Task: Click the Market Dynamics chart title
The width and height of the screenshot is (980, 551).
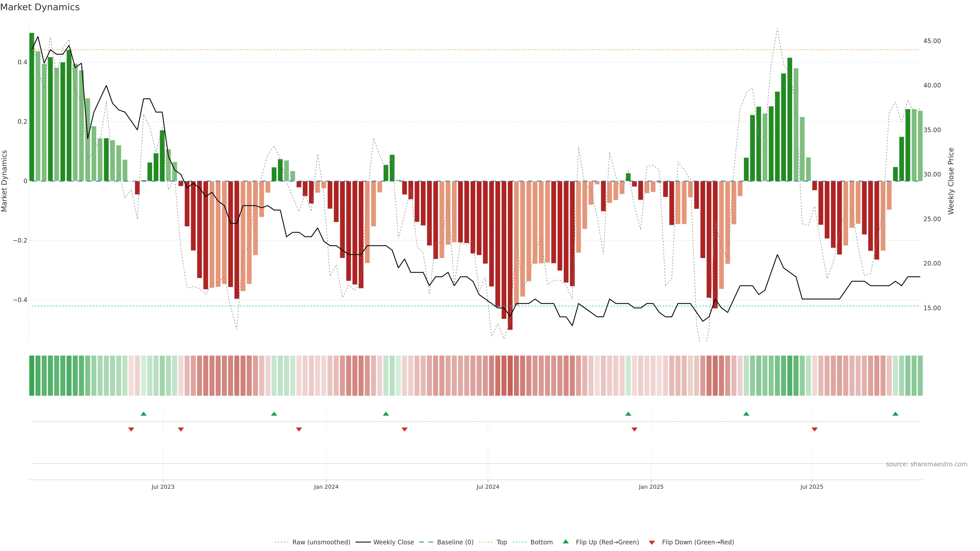Action: 40,7
